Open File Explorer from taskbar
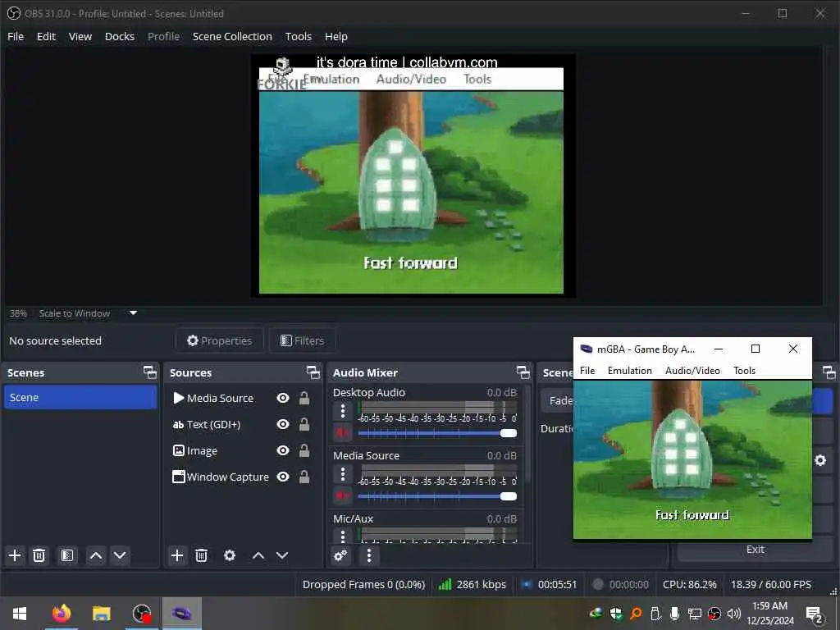This screenshot has height=630, width=840. coord(101,614)
